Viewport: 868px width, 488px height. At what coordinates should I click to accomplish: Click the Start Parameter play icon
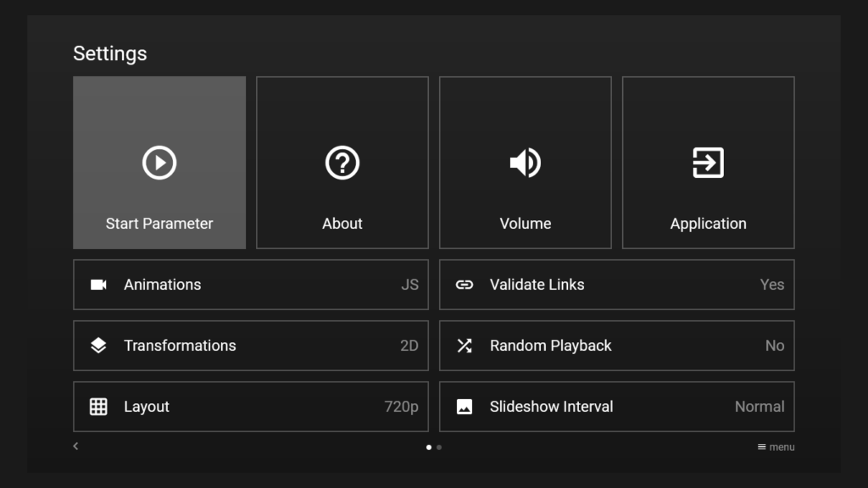click(x=159, y=162)
